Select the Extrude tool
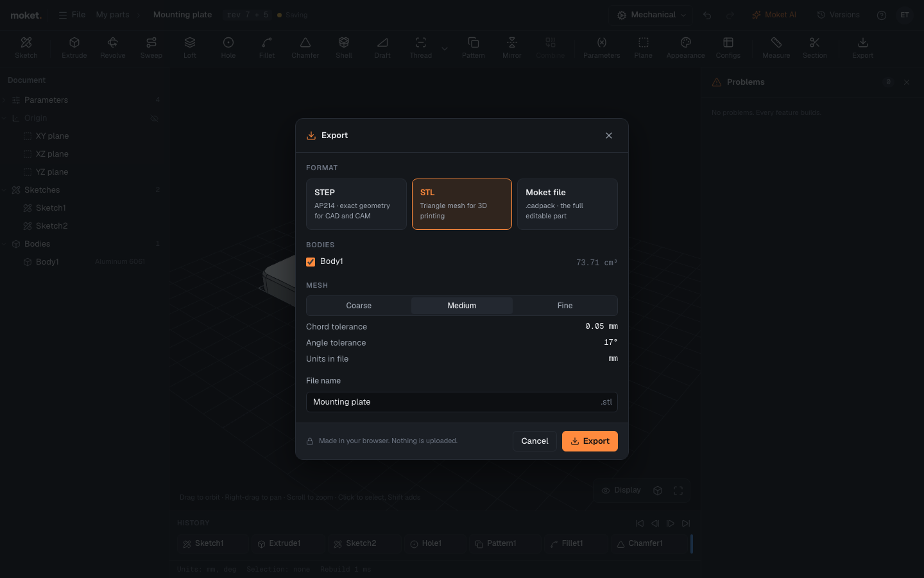This screenshot has width=924, height=578. click(x=74, y=48)
